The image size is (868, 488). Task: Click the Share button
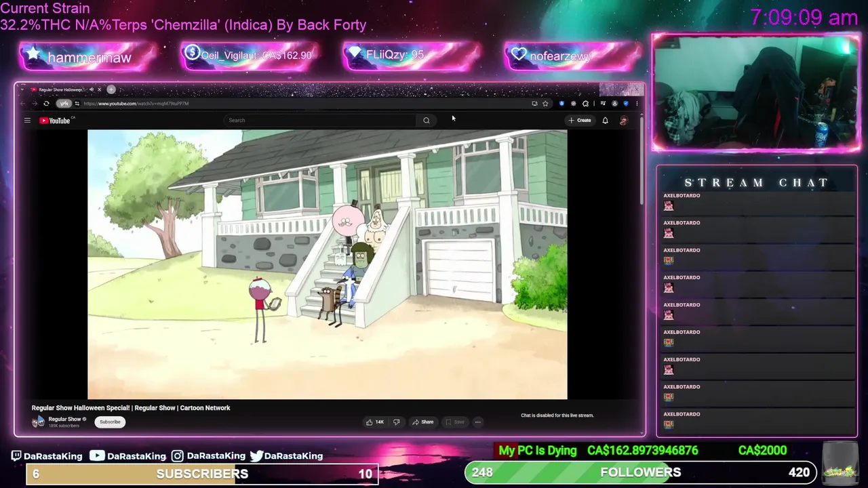[x=423, y=422]
